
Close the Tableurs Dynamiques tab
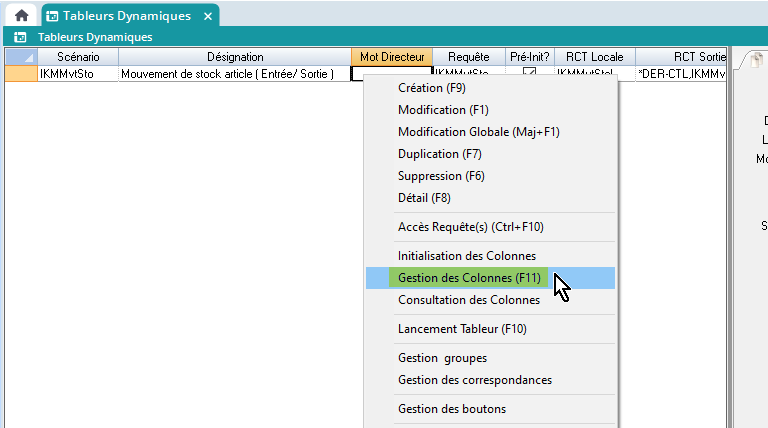(x=207, y=16)
